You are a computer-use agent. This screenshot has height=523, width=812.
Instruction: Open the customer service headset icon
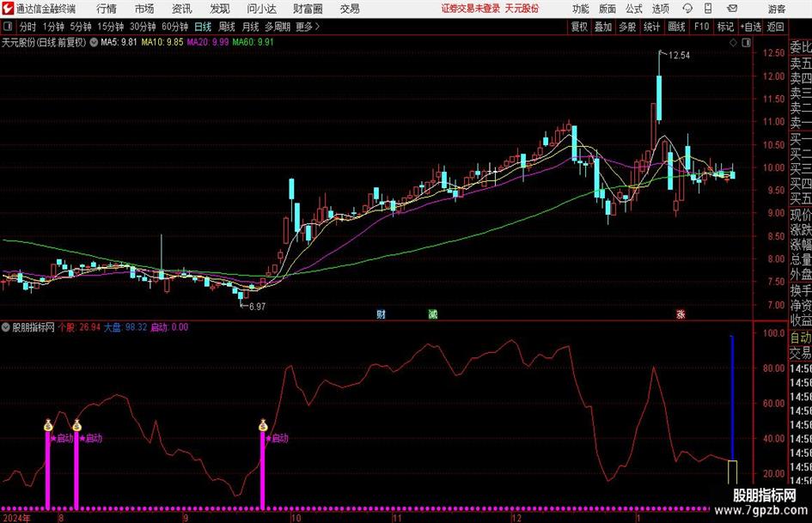(687, 9)
